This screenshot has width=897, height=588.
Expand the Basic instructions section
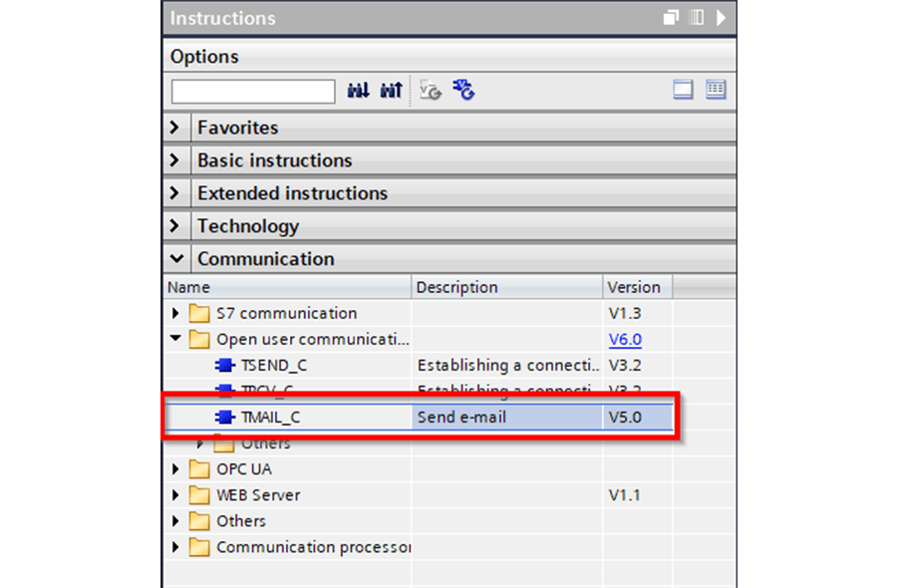[175, 160]
